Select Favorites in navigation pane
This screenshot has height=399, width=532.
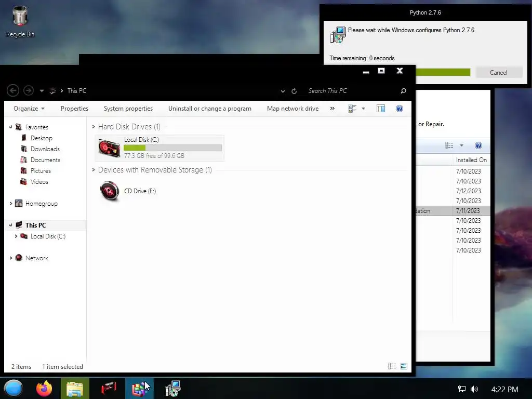[37, 127]
